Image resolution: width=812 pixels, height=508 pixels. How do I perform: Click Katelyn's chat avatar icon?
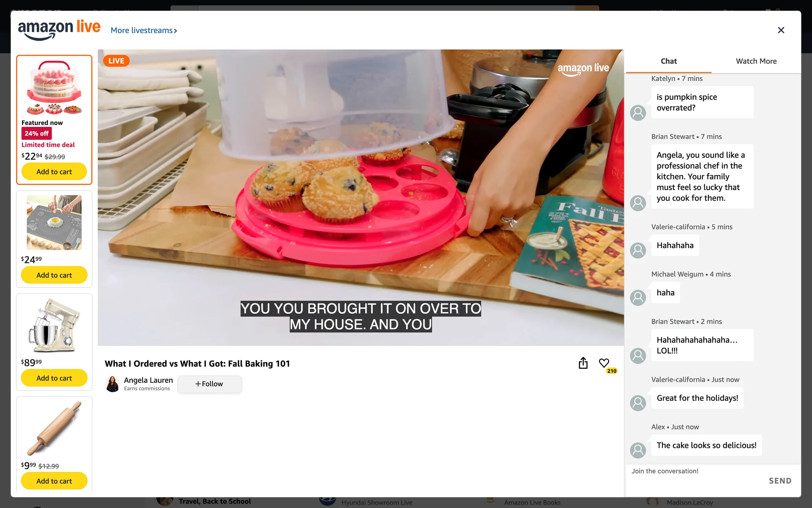pyautogui.click(x=638, y=113)
